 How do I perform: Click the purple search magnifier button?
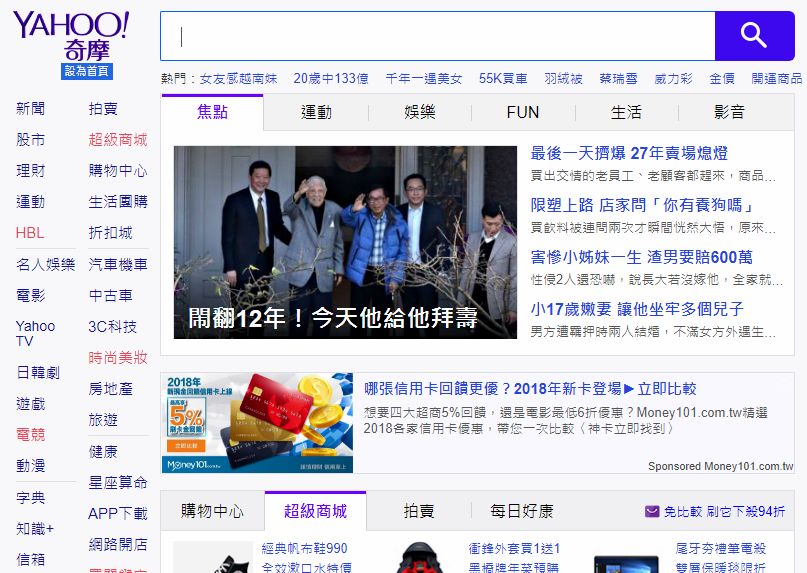pyautogui.click(x=755, y=36)
